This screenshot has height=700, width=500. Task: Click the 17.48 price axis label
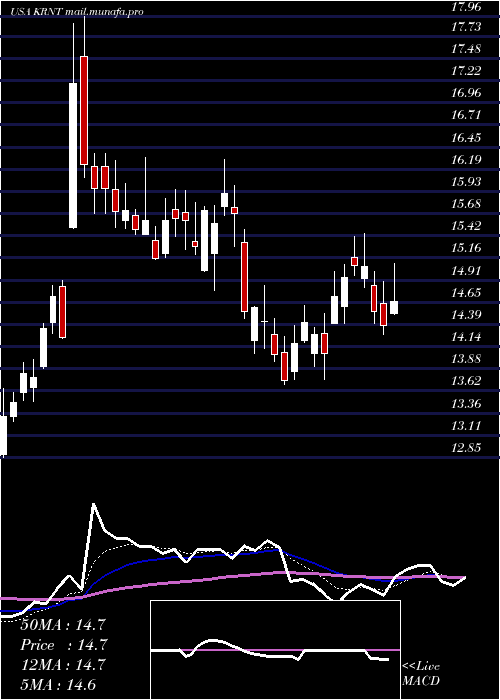[x=466, y=49]
